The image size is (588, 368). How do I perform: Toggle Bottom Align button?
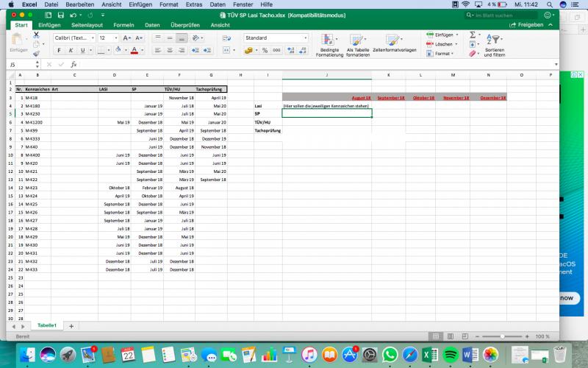tap(182, 38)
